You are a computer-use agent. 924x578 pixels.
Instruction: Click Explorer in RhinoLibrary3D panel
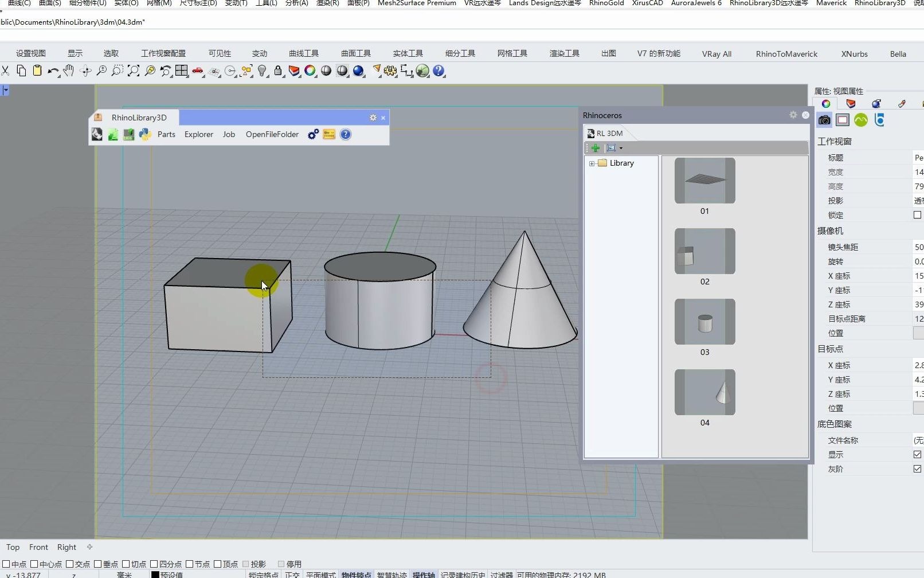point(199,134)
